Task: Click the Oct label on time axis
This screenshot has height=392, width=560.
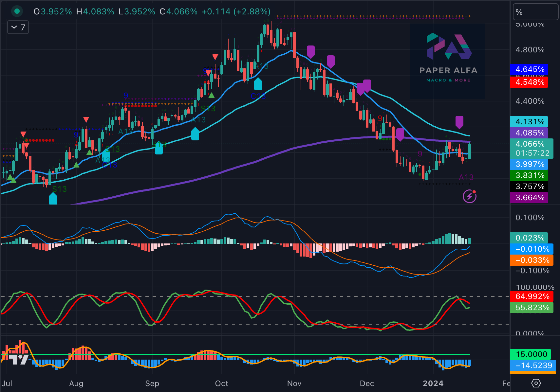Action: (222, 383)
